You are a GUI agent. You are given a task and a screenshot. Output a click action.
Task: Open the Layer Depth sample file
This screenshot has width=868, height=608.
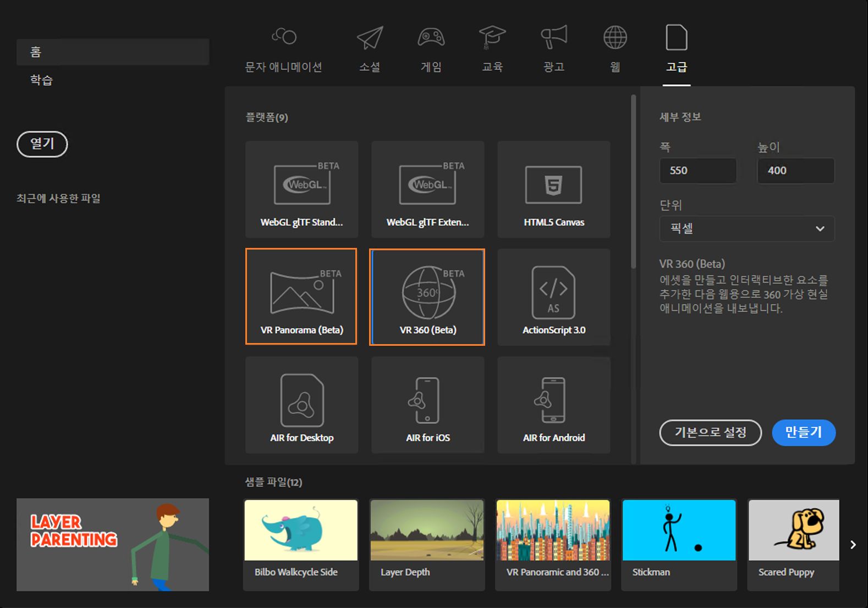[427, 545]
